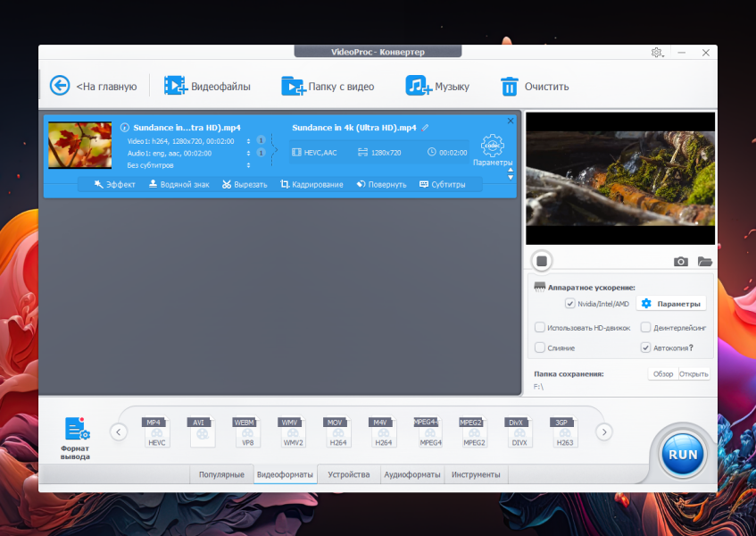Select the WEBM VP8 format
The height and width of the screenshot is (536, 756).
point(247,431)
